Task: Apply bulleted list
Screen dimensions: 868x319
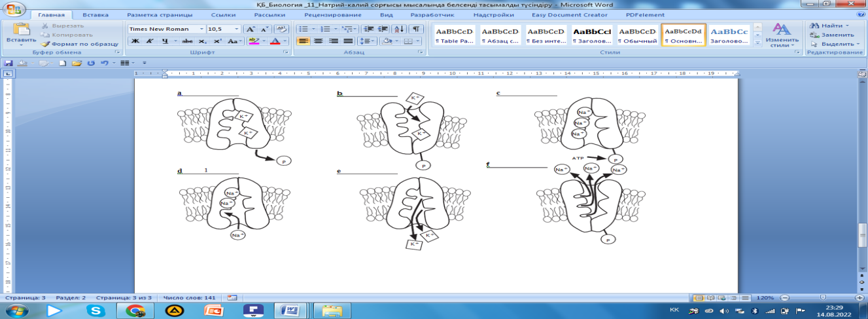Action: pos(305,29)
